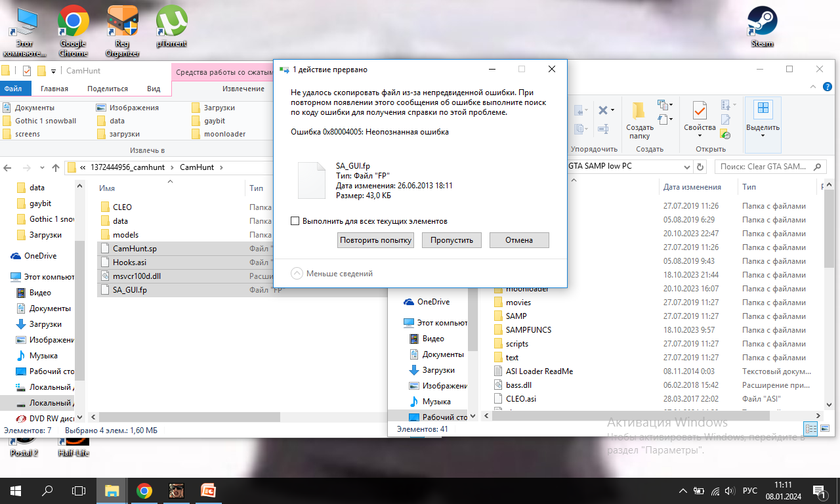
Task: Open the Файл menu tab
Action: [x=12, y=89]
